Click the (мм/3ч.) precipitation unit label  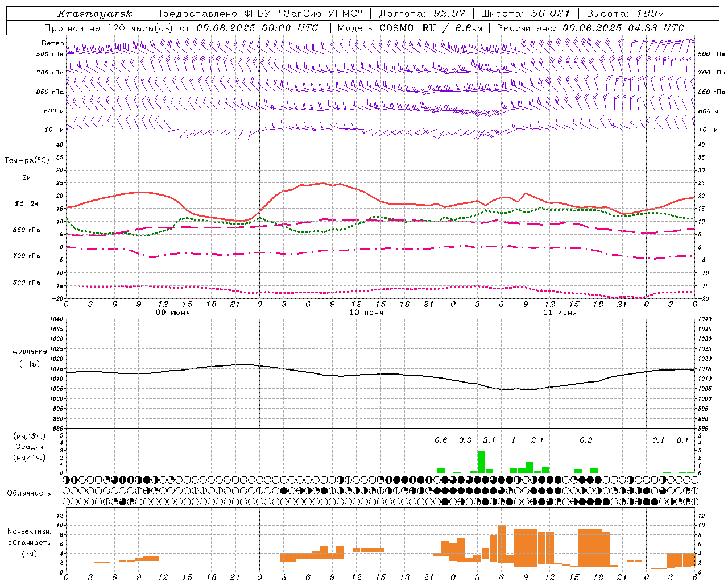tap(30, 436)
